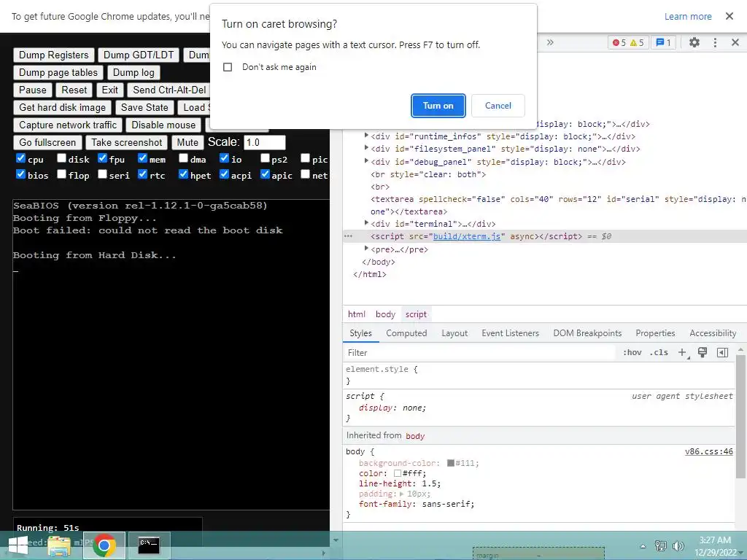This screenshot has width=747, height=560.
Task: Dismiss the Chrome update infobar
Action: (729, 16)
